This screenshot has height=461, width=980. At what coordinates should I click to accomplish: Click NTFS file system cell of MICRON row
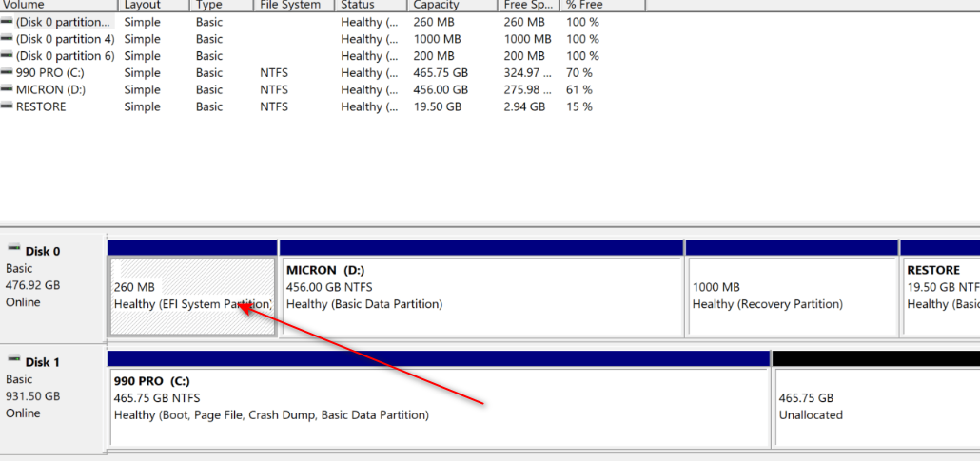pos(274,89)
